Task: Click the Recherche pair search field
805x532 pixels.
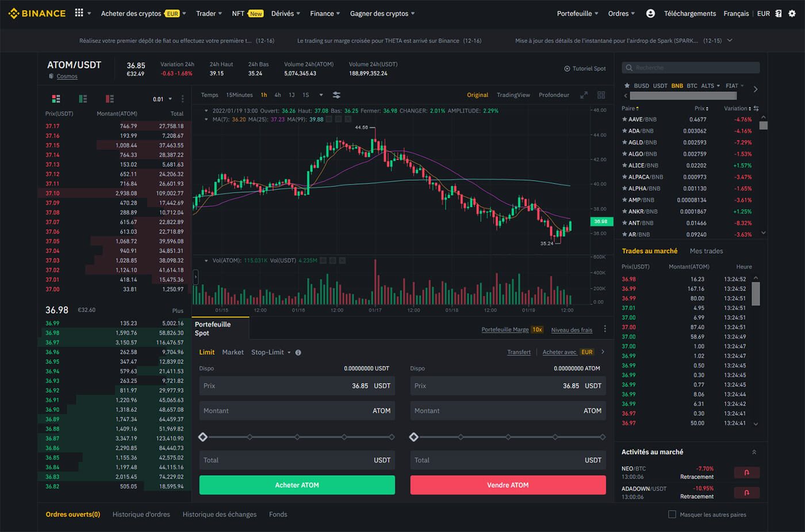Action: 691,68
